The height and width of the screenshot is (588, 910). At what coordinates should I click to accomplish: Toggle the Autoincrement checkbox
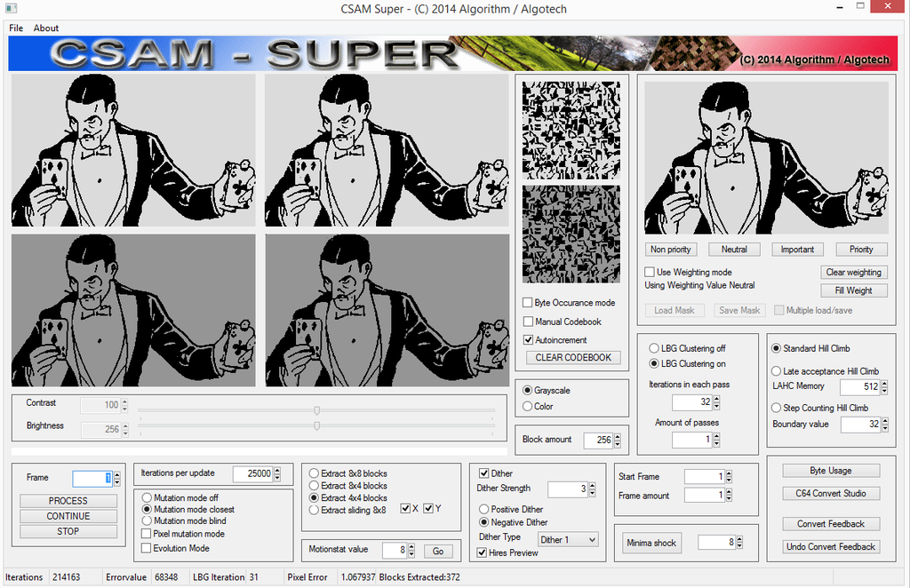click(x=529, y=340)
